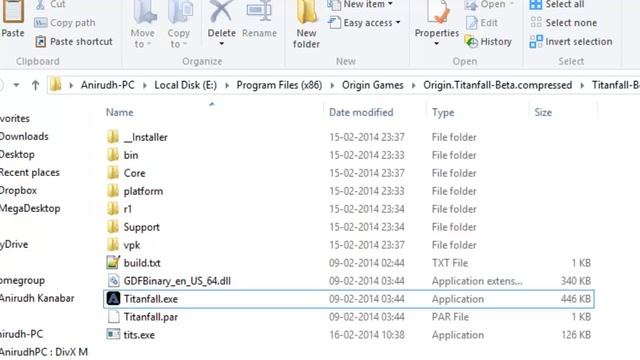The image size is (640, 360).
Task: Click the Open button in ribbon
Action: pyautogui.click(x=489, y=5)
